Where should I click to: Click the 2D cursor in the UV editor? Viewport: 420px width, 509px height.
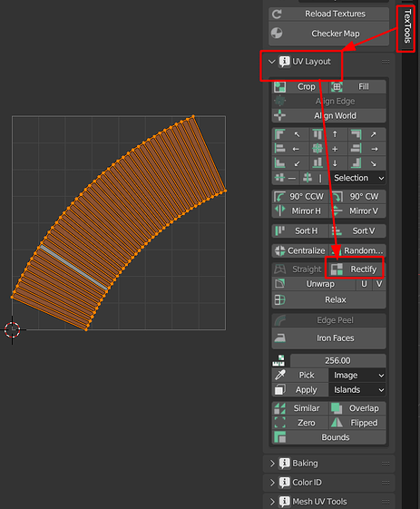click(x=13, y=330)
